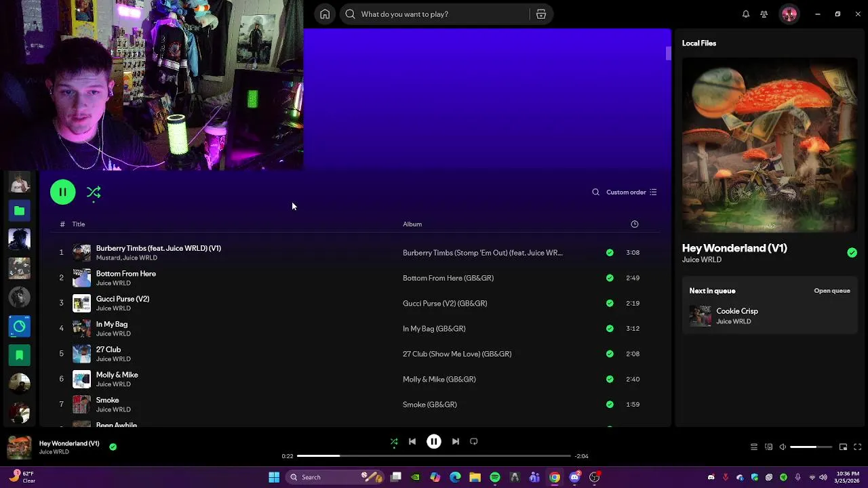The height and width of the screenshot is (488, 868).
Task: Open Spotify from the Windows taskbar
Action: tap(495, 478)
